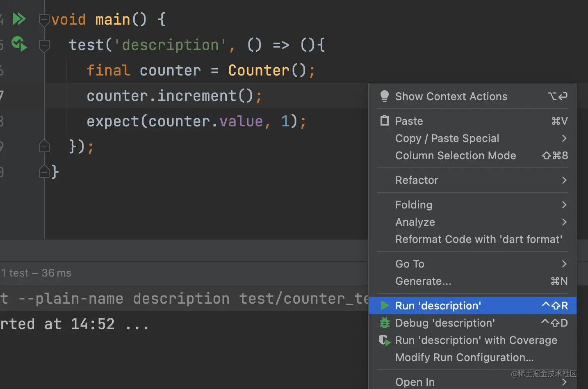Expand the Folding submenu

[414, 205]
